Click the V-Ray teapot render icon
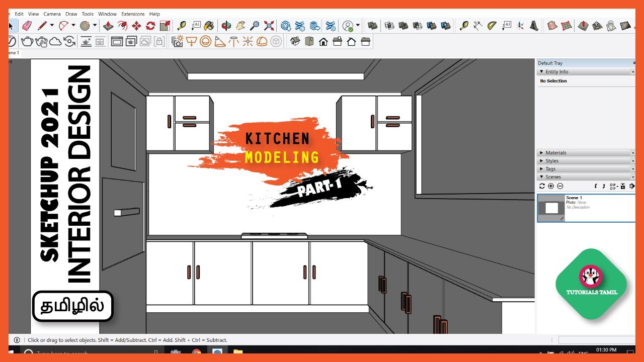The width and height of the screenshot is (644, 362). pyautogui.click(x=27, y=42)
